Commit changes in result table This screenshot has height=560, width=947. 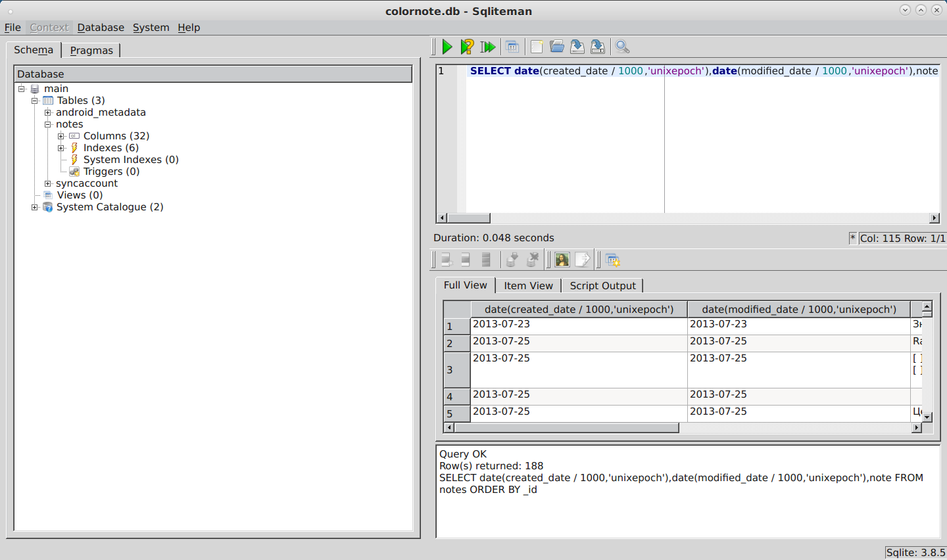pos(512,260)
